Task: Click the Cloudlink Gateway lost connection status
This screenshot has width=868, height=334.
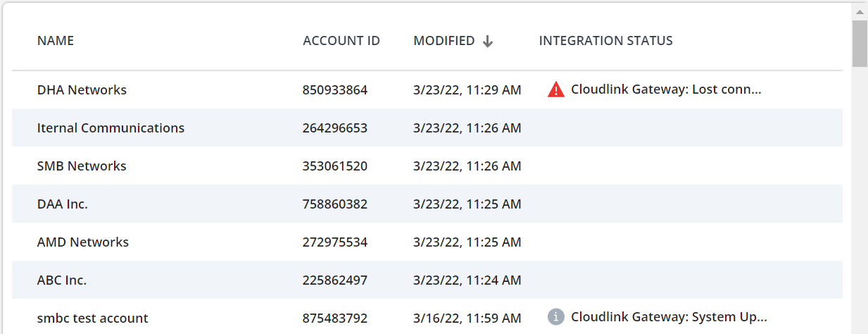Action: [x=665, y=90]
